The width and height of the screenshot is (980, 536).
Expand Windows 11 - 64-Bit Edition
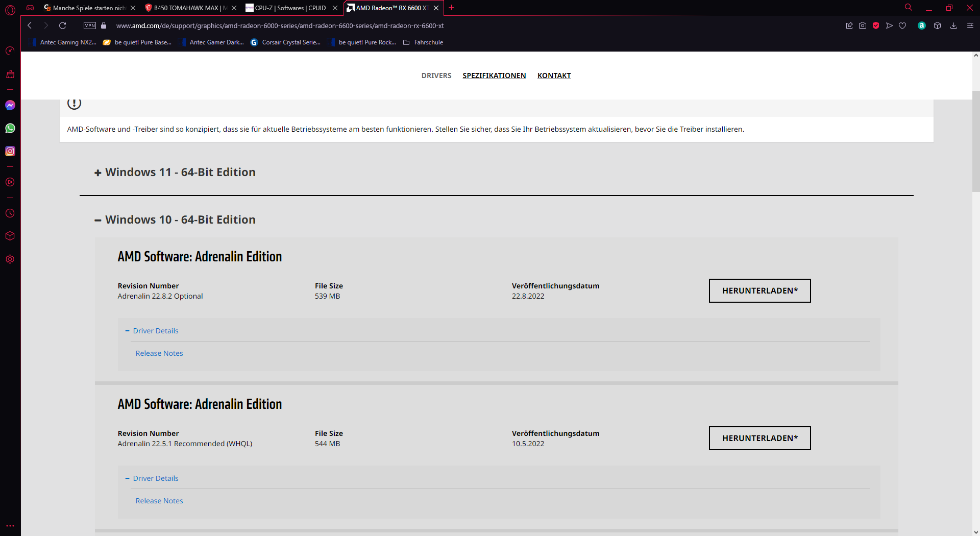point(175,173)
